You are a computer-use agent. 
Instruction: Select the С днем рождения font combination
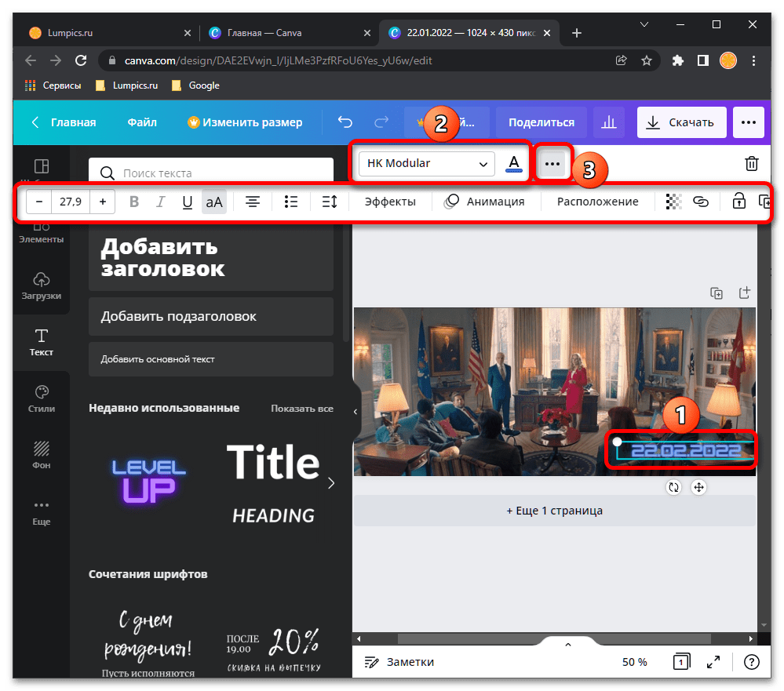click(148, 642)
